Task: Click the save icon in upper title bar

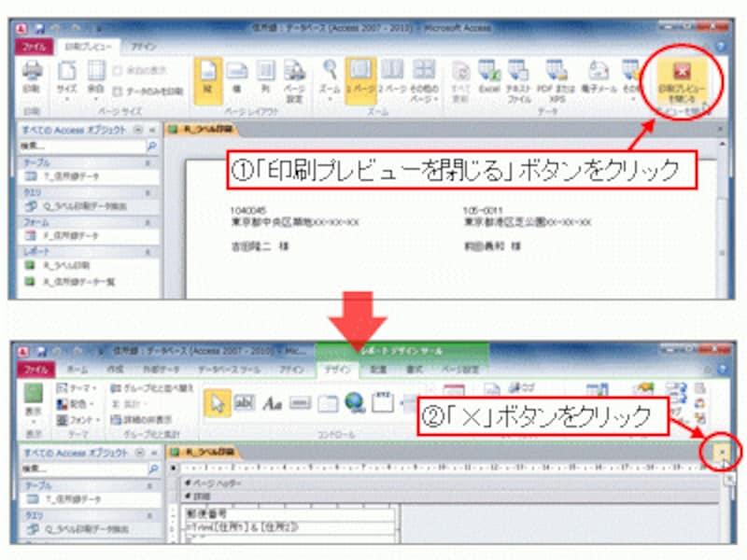Action: tap(39, 29)
